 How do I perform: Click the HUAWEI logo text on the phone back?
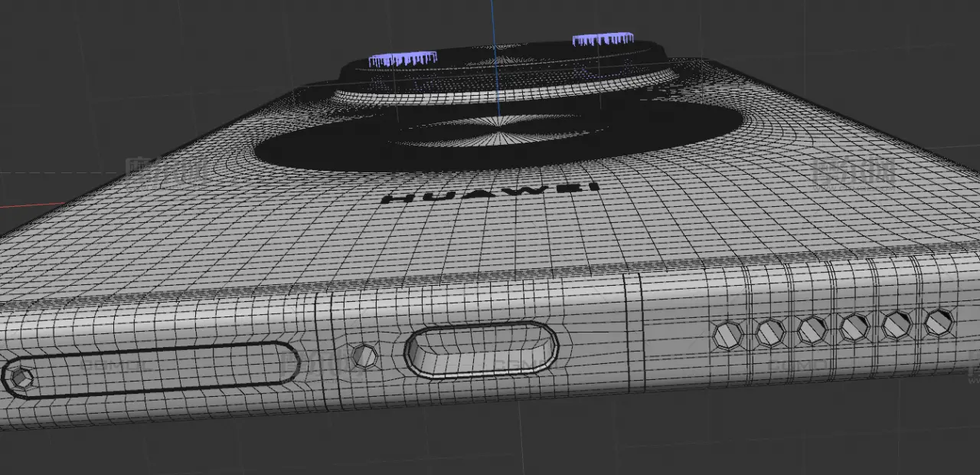pyautogui.click(x=490, y=193)
